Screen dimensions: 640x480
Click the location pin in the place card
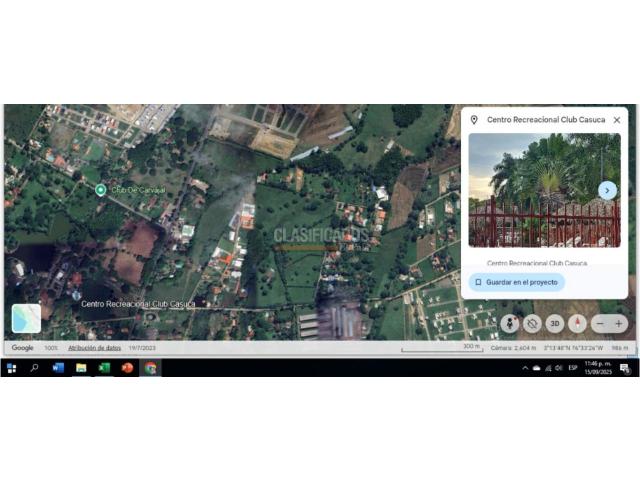[x=474, y=120]
